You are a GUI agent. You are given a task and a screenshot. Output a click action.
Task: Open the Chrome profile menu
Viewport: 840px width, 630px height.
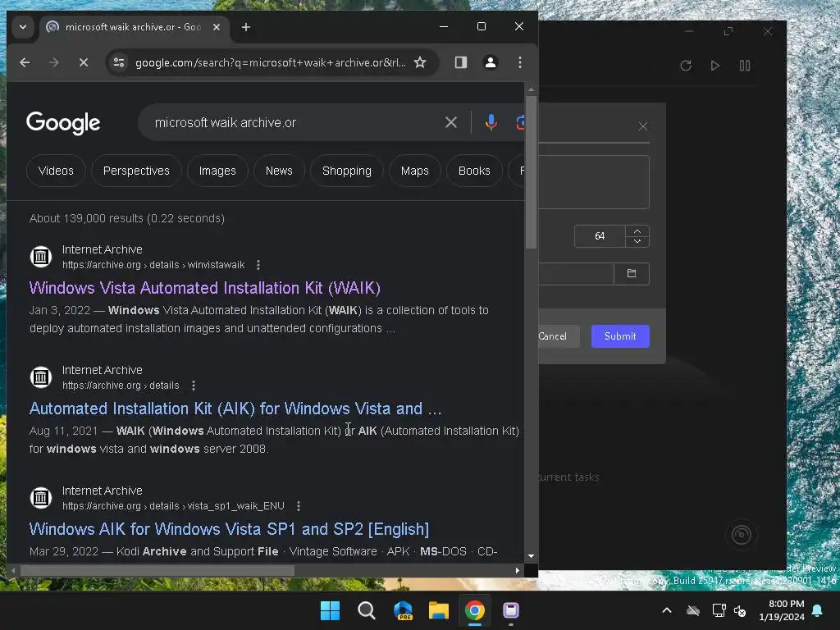(491, 62)
